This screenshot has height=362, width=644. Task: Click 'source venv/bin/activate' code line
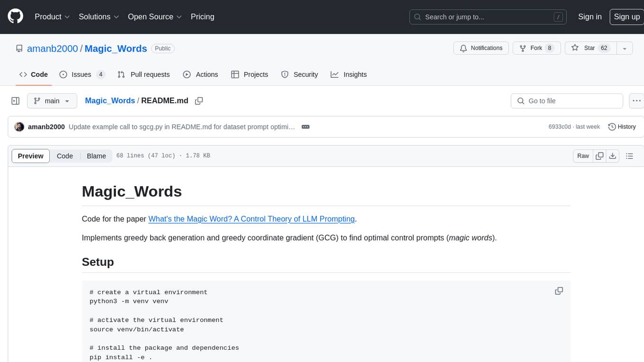[136, 329]
